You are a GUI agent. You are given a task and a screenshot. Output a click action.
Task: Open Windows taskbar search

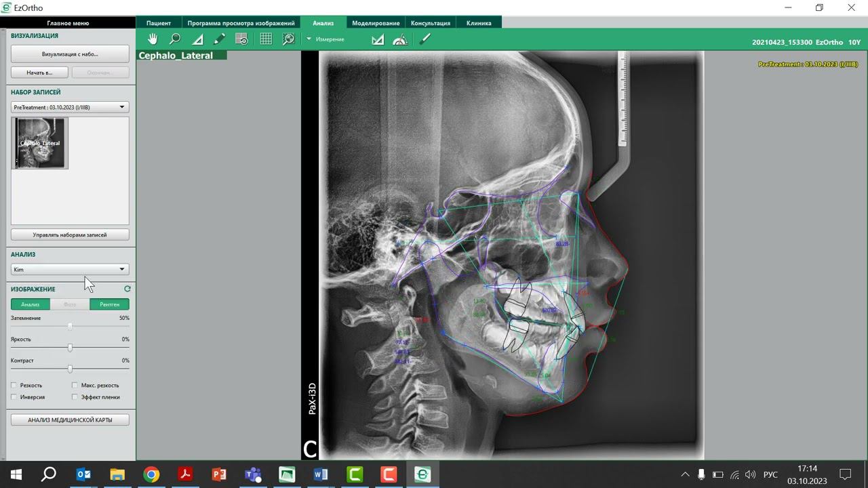pos(49,474)
